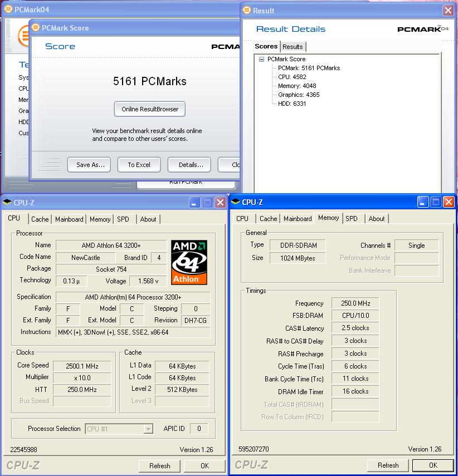Open the Processor Selection dropdown
The image size is (458, 476).
[x=148, y=429]
